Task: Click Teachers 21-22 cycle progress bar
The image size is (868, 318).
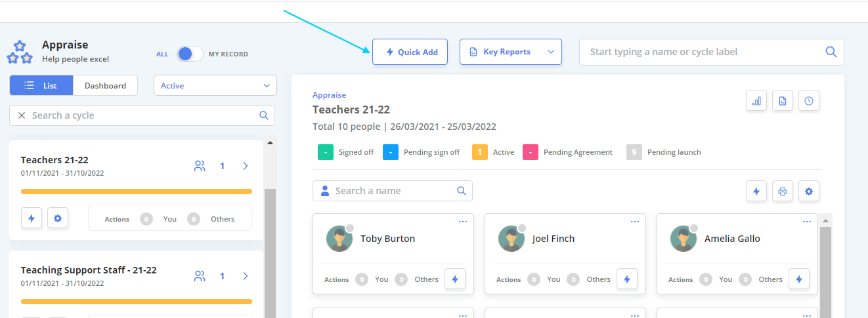Action: (137, 191)
